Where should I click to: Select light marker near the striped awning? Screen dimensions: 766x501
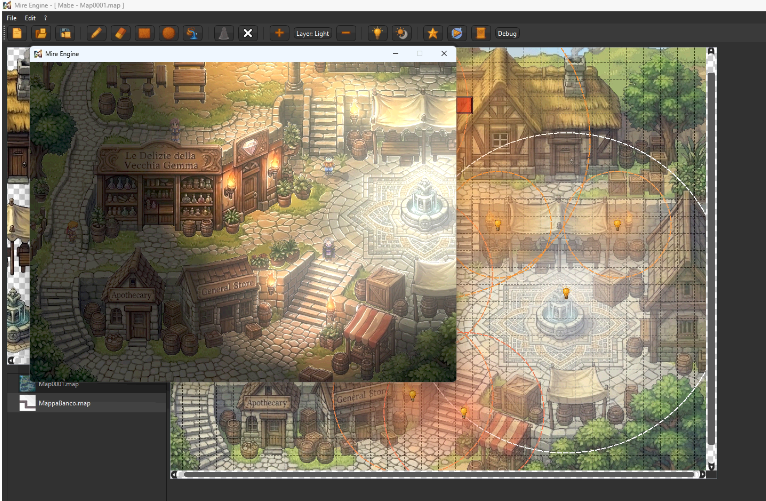click(x=464, y=412)
